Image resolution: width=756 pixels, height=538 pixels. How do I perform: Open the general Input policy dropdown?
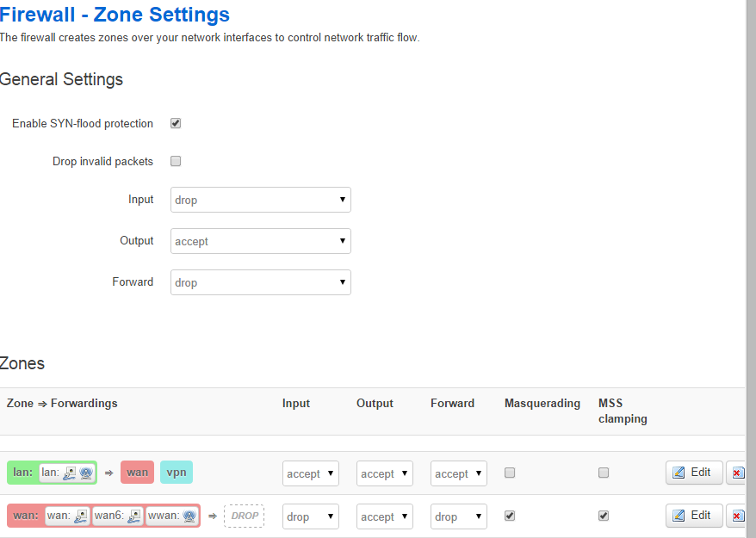[260, 200]
